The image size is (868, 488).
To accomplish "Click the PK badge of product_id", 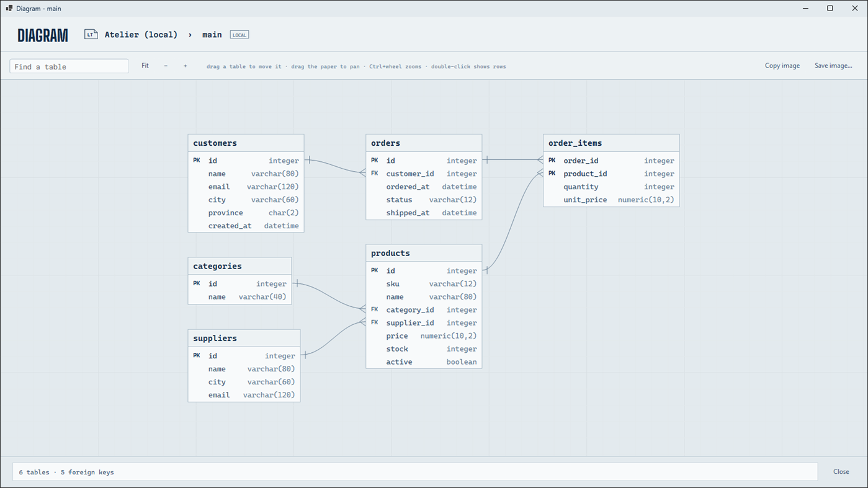I will click(552, 174).
